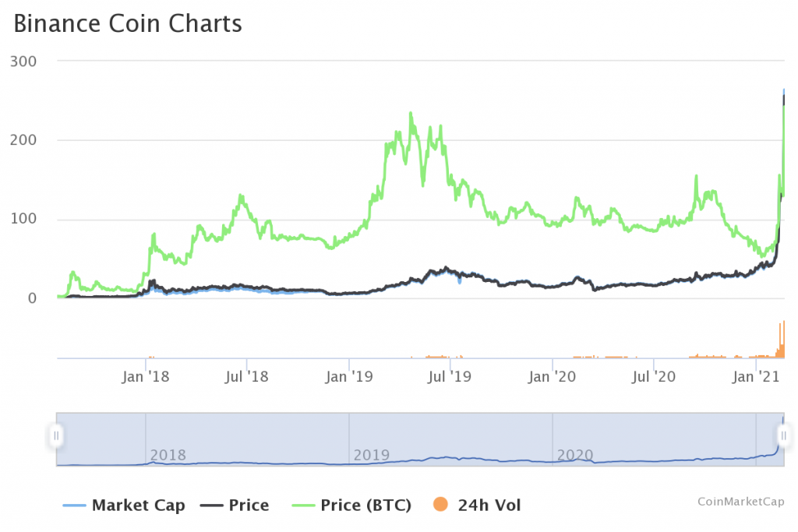Screen dimensions: 798x532
Task: Click the Jan '18 x-axis label
Action: tap(147, 378)
